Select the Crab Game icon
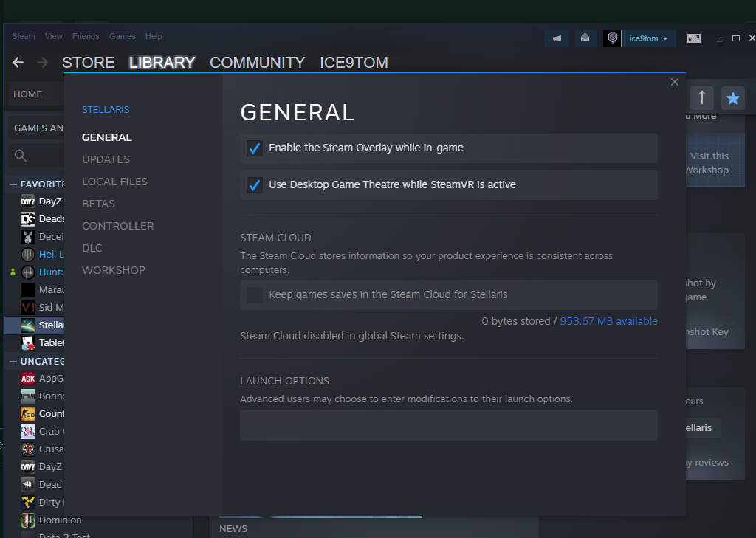 pos(28,432)
